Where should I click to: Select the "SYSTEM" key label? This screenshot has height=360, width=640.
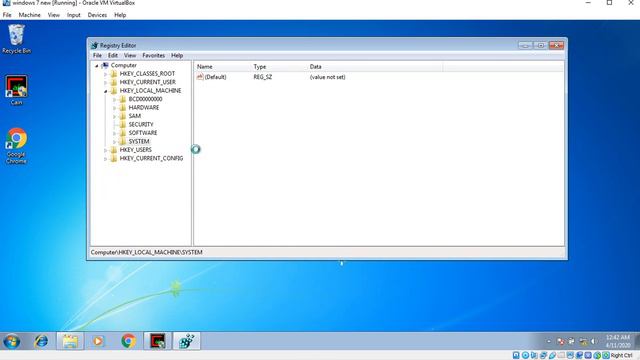(139, 141)
